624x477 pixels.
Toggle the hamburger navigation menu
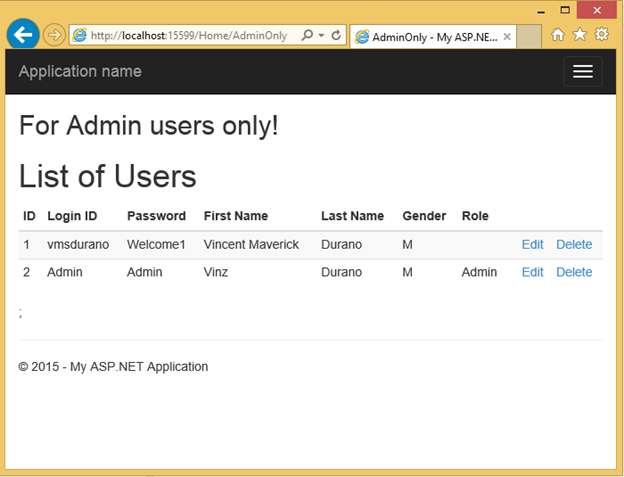(x=582, y=71)
